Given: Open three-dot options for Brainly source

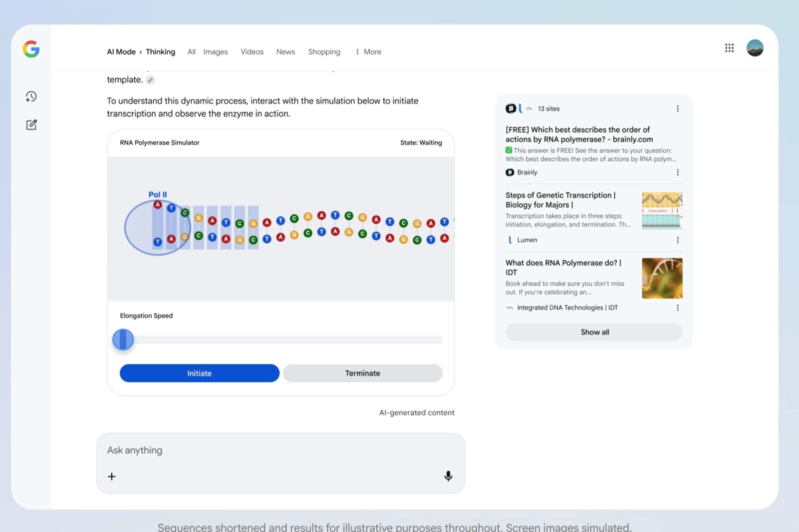Looking at the screenshot, I should point(678,172).
